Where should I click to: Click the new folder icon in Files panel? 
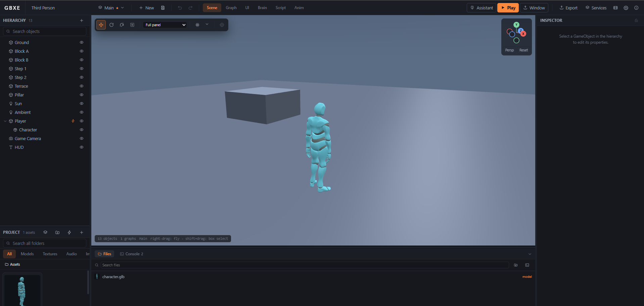(x=516, y=265)
